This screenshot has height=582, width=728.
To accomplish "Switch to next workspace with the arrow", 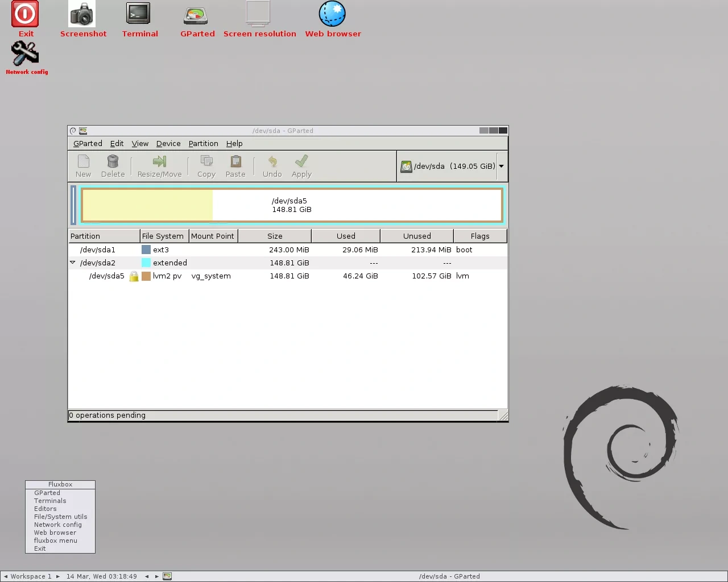I will 57,576.
